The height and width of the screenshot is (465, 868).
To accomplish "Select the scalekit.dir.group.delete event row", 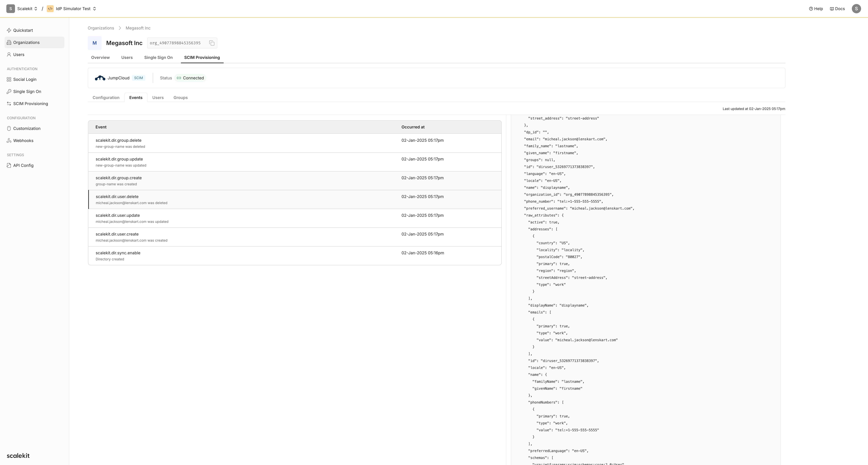I will click(x=295, y=143).
